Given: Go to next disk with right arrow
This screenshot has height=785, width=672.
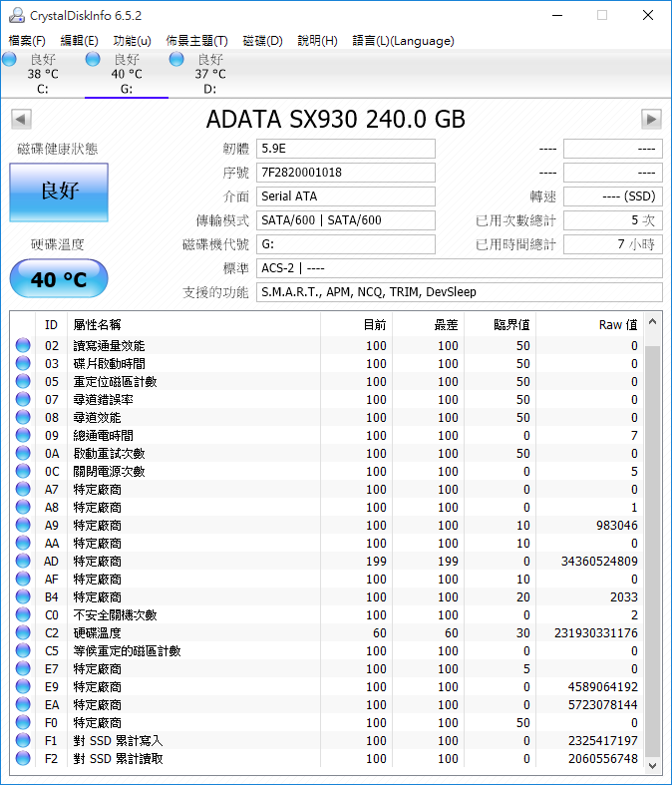Looking at the screenshot, I should point(651,119).
